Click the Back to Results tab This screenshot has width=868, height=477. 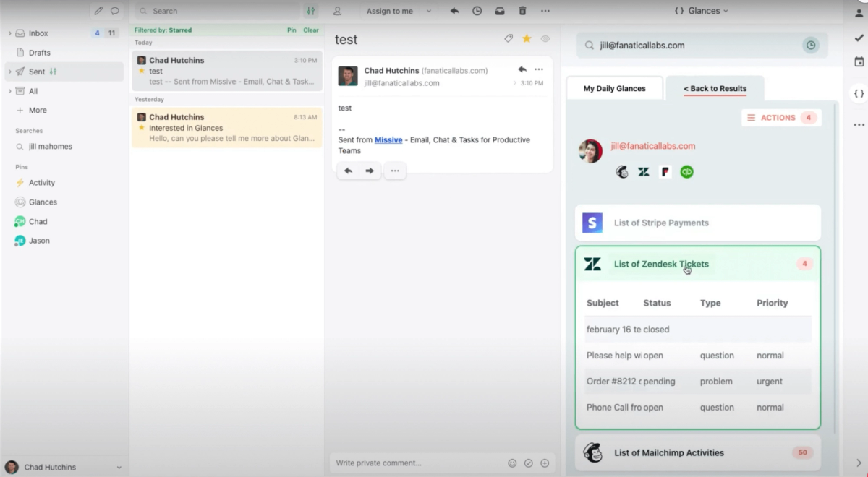pyautogui.click(x=715, y=88)
